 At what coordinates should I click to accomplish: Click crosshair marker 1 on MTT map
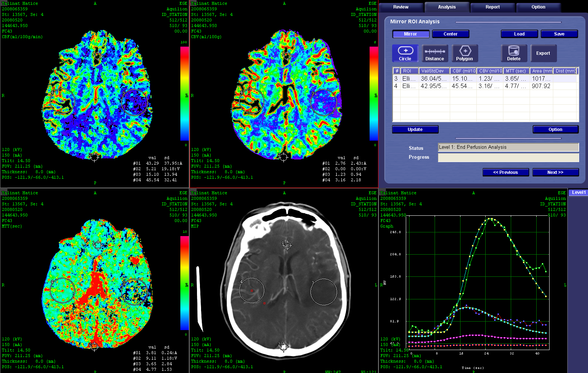[x=98, y=245]
